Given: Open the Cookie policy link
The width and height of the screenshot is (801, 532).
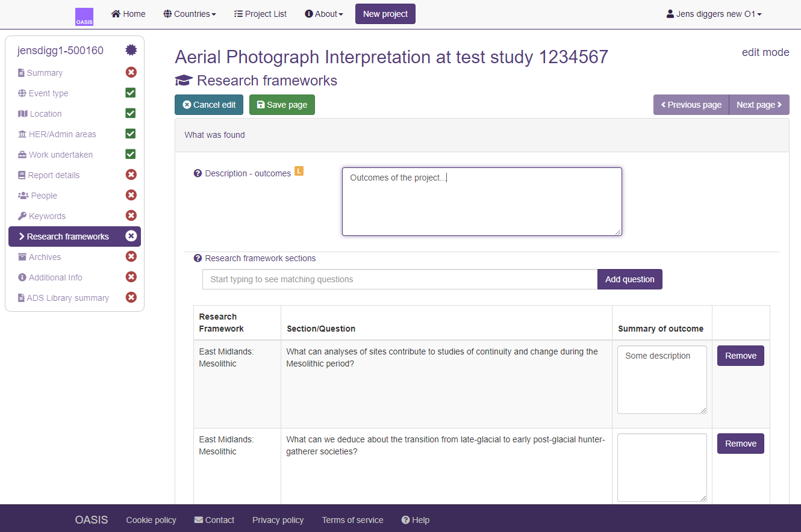Looking at the screenshot, I should coord(151,520).
